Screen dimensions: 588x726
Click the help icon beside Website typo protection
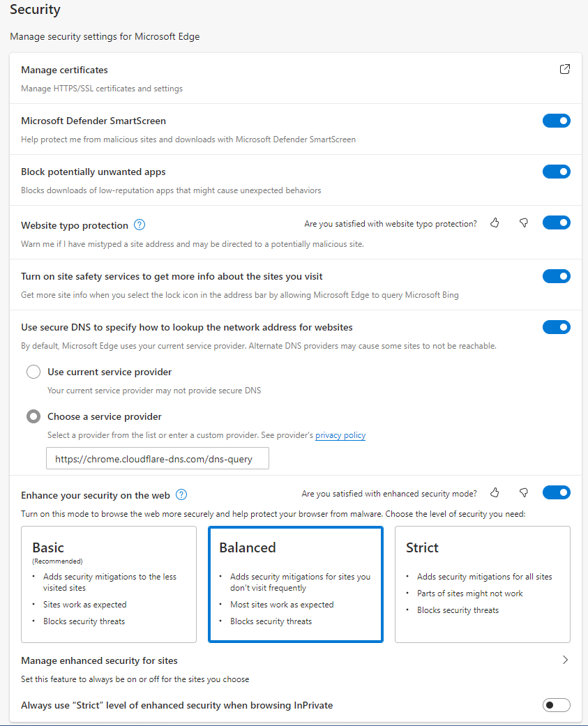tap(139, 225)
